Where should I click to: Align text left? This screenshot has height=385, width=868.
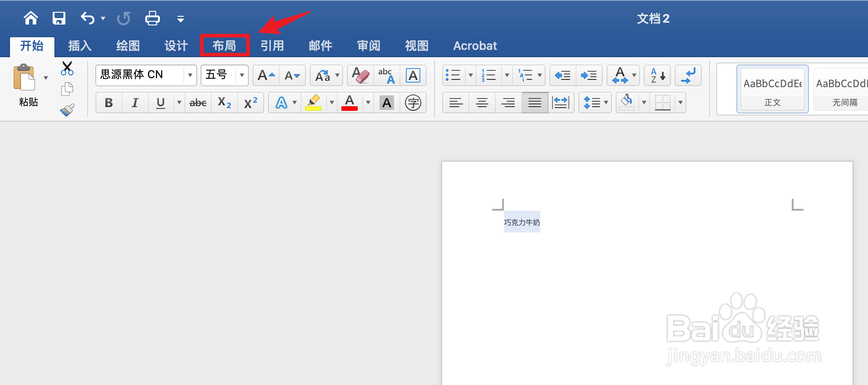click(456, 103)
